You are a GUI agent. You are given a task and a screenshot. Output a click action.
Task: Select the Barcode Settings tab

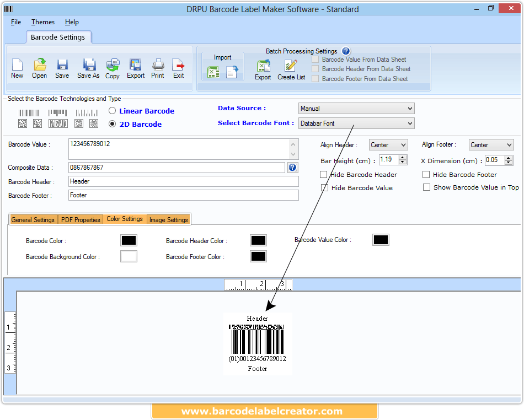(x=58, y=37)
